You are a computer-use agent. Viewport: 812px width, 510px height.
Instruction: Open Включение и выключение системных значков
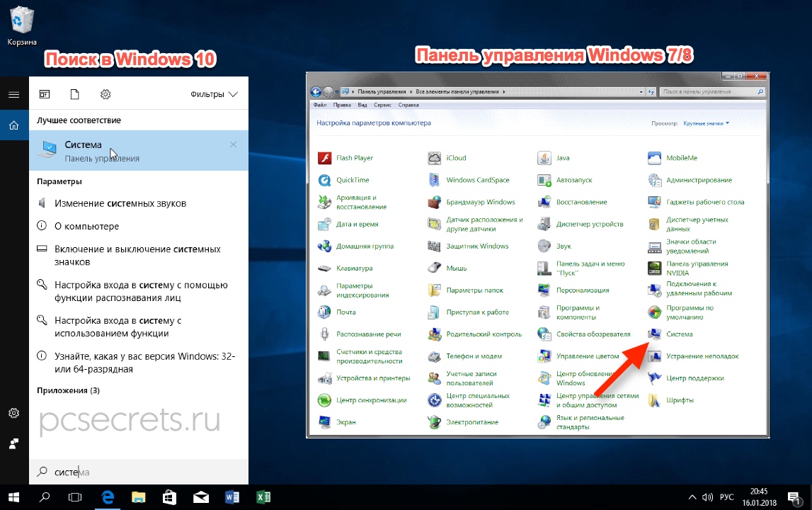(138, 255)
